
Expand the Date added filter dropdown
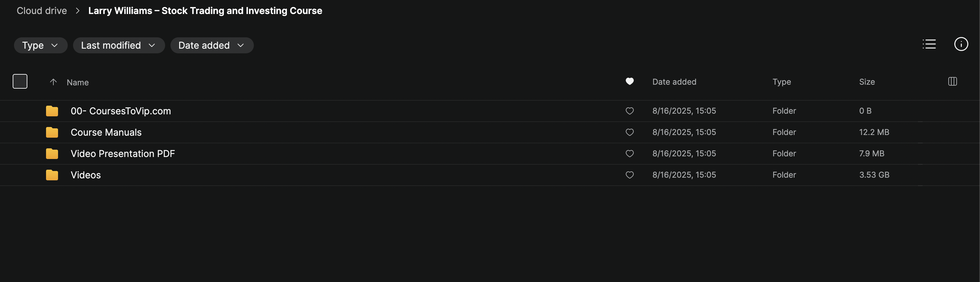pyautogui.click(x=211, y=45)
